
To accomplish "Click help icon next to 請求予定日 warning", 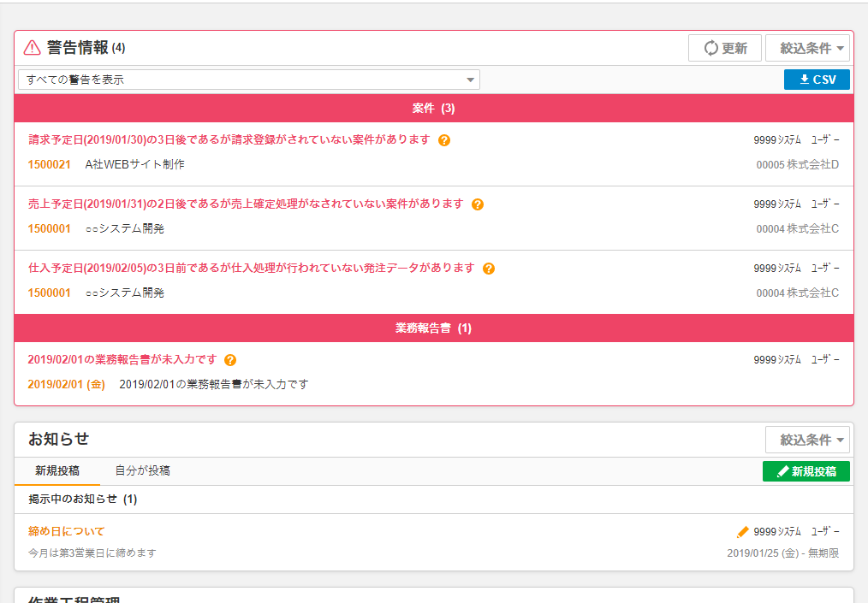I will 444,140.
